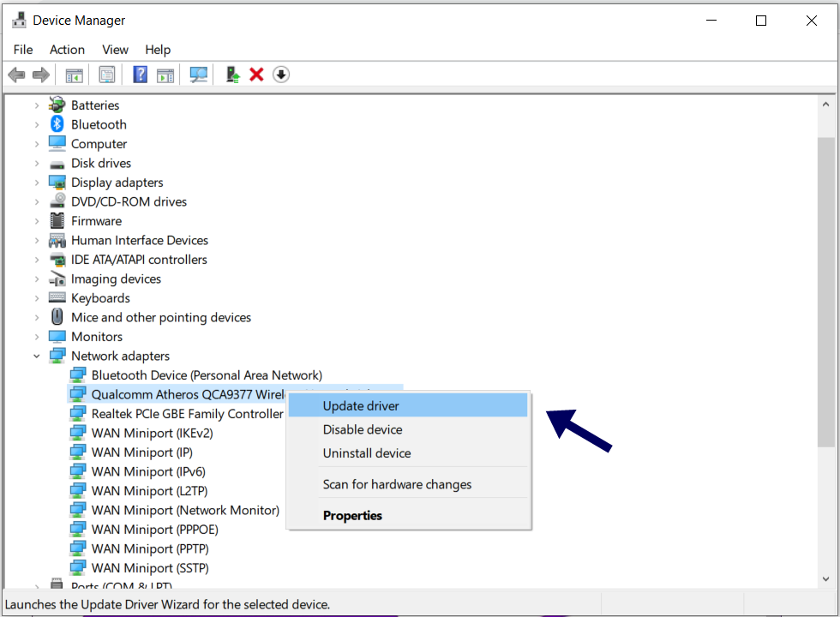Expand the Keyboards category
This screenshot has width=840, height=617.
click(37, 298)
